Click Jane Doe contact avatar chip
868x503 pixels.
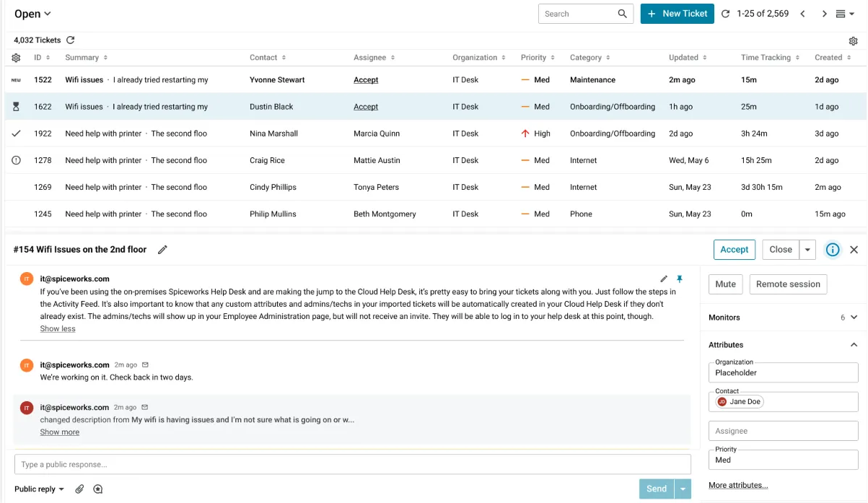coord(739,402)
